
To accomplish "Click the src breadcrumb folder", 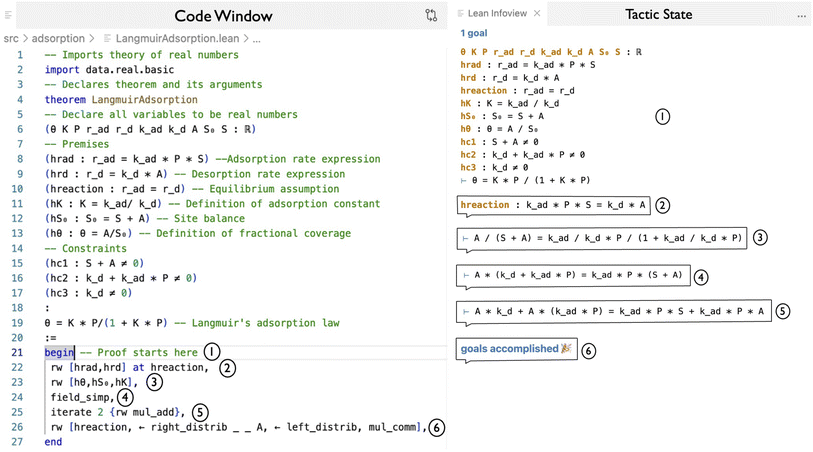I will tap(11, 38).
